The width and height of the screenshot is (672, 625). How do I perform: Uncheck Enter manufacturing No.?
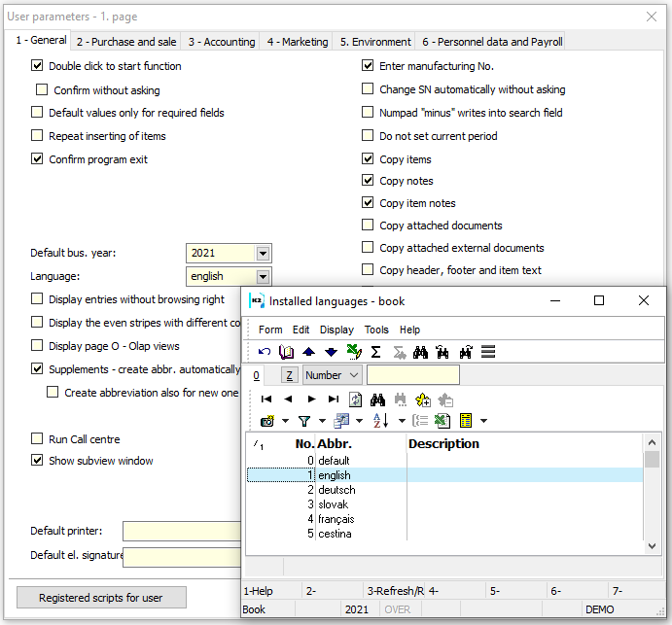[x=368, y=65]
